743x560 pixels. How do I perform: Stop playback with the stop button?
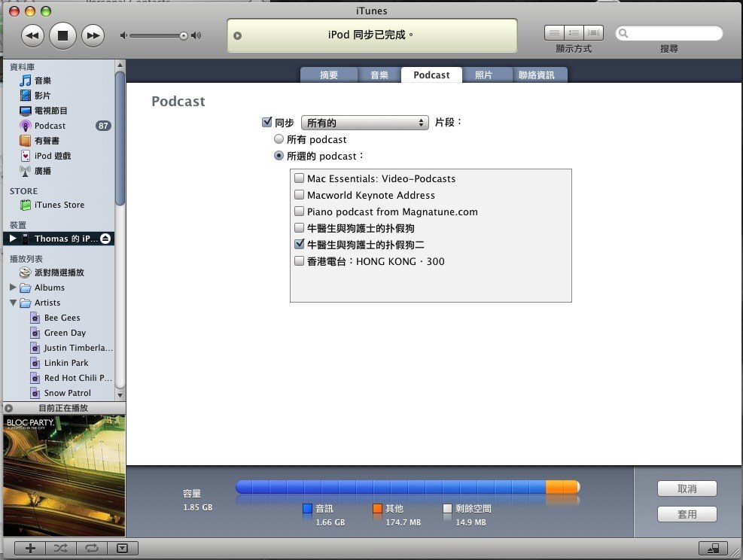(62, 35)
